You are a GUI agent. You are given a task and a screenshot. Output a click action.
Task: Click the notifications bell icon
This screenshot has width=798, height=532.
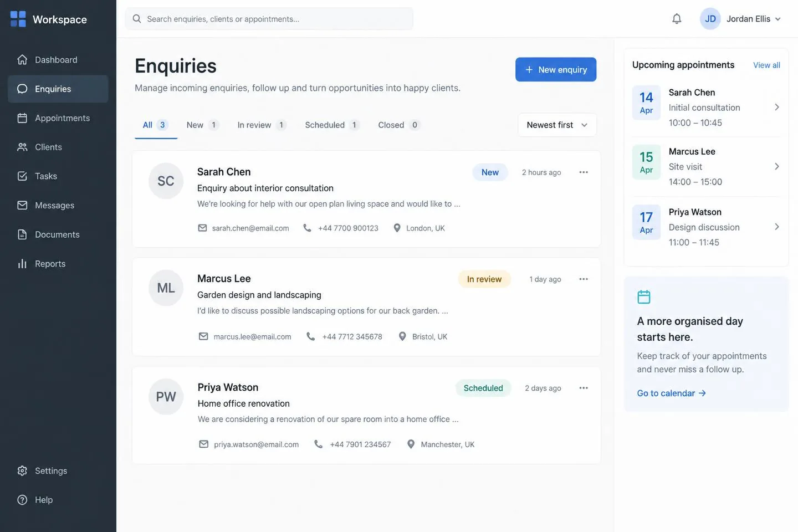(677, 19)
